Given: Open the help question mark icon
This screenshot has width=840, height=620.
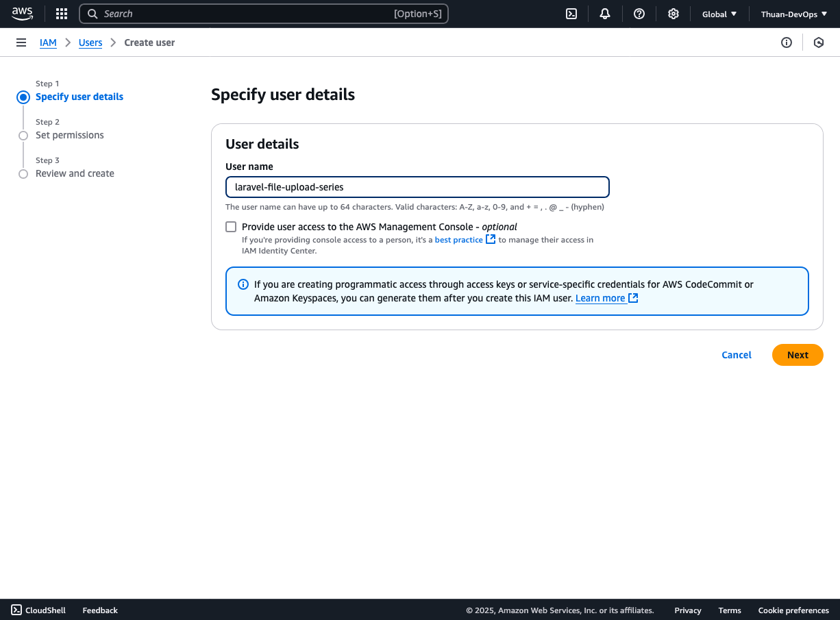Looking at the screenshot, I should tap(639, 14).
